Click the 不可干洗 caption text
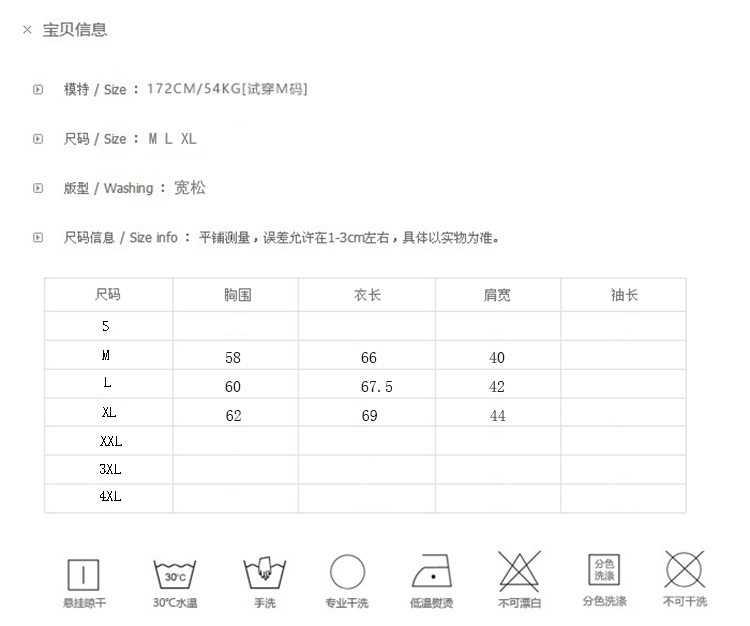Viewport: 750px width, 626px height. pos(685,601)
